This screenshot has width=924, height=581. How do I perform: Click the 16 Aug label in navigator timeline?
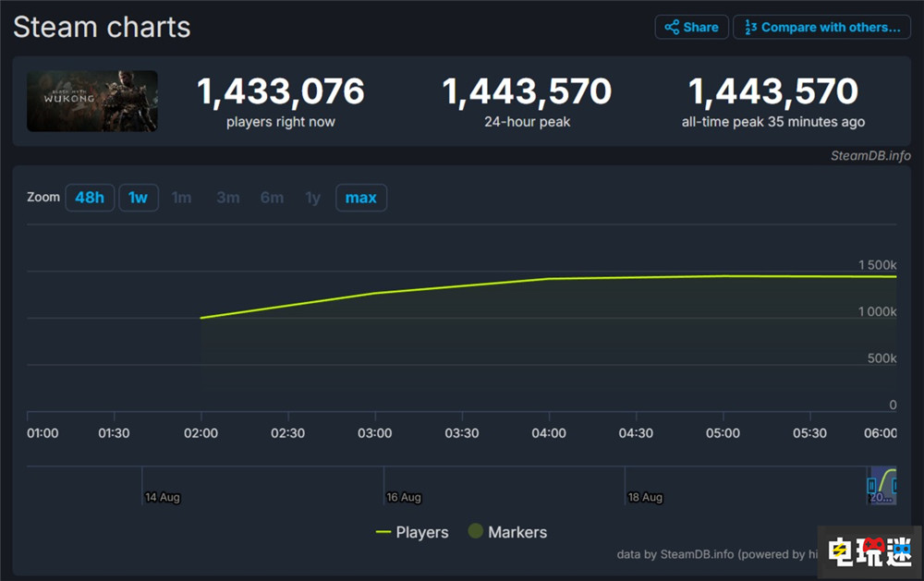tap(404, 497)
